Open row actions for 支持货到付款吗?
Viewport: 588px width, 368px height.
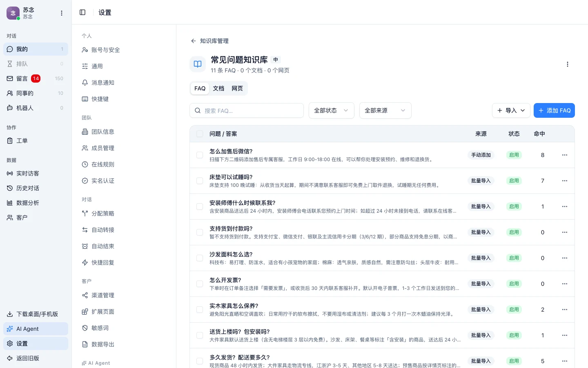click(565, 232)
